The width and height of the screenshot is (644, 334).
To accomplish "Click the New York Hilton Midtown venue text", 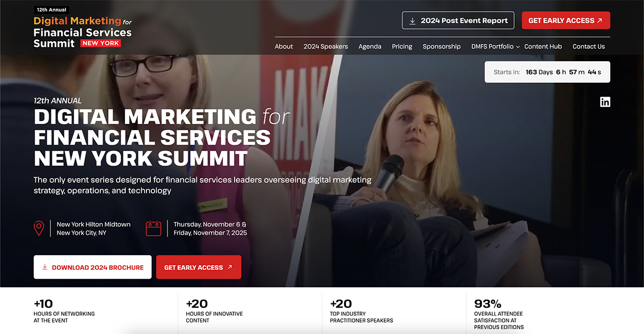I will tap(94, 225).
